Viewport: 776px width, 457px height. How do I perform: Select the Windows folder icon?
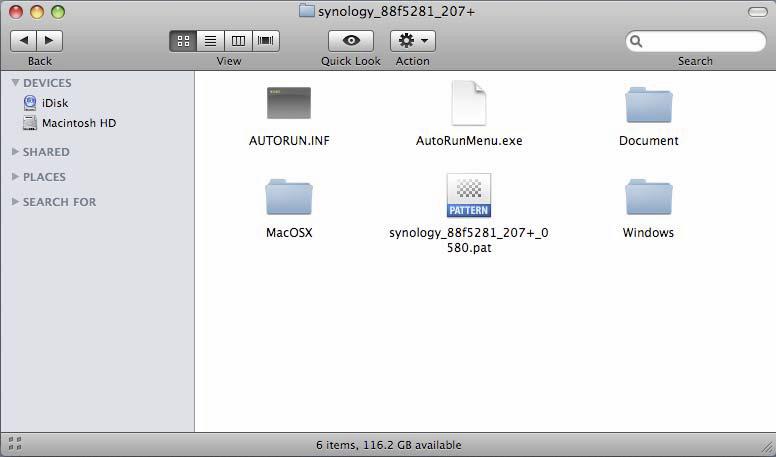[648, 197]
